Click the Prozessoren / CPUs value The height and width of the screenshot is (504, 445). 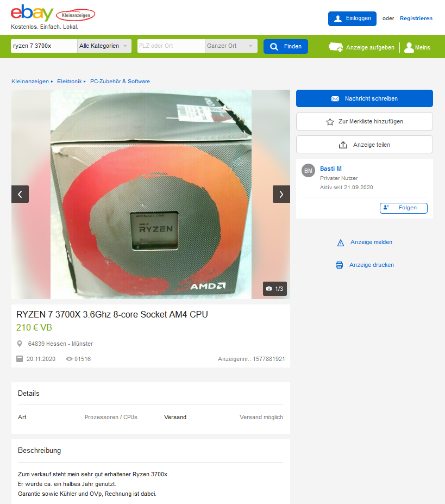coord(111,417)
